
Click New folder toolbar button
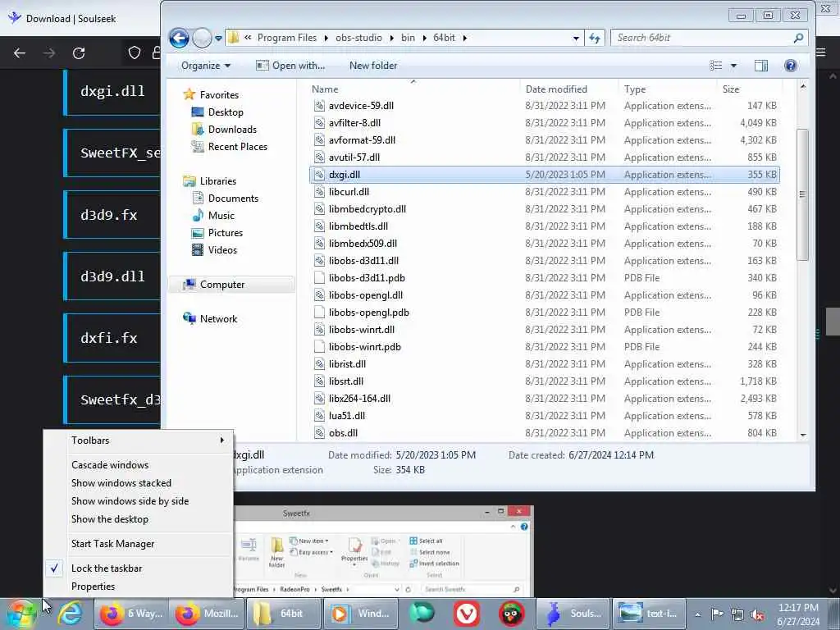tap(373, 66)
